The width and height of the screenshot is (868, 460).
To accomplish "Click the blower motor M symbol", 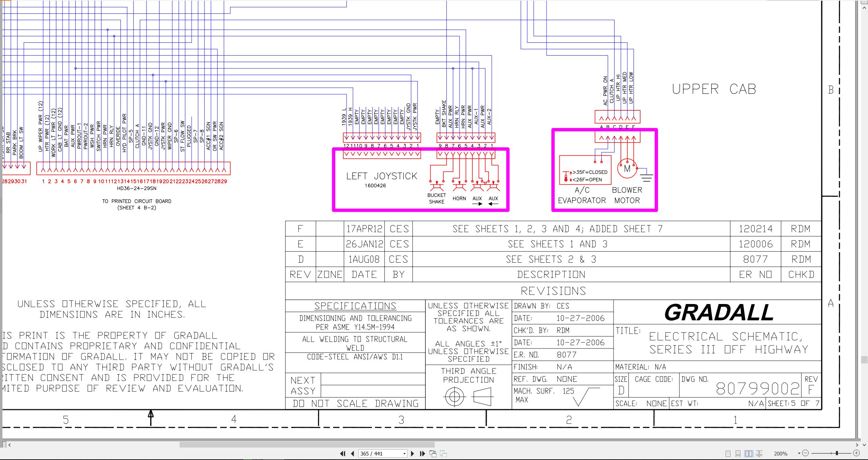I will pyautogui.click(x=627, y=168).
